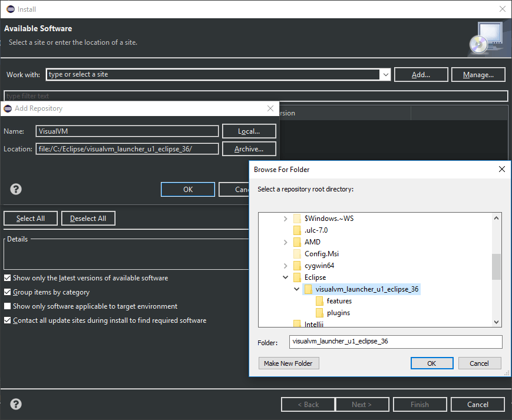Select the $Windows.~WS folder

[x=329, y=219]
